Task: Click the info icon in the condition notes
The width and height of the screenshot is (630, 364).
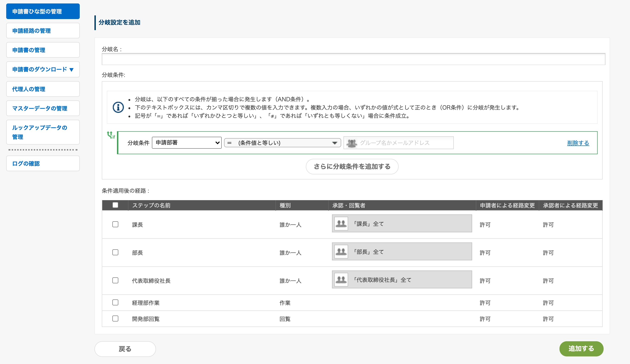Action: click(x=118, y=108)
